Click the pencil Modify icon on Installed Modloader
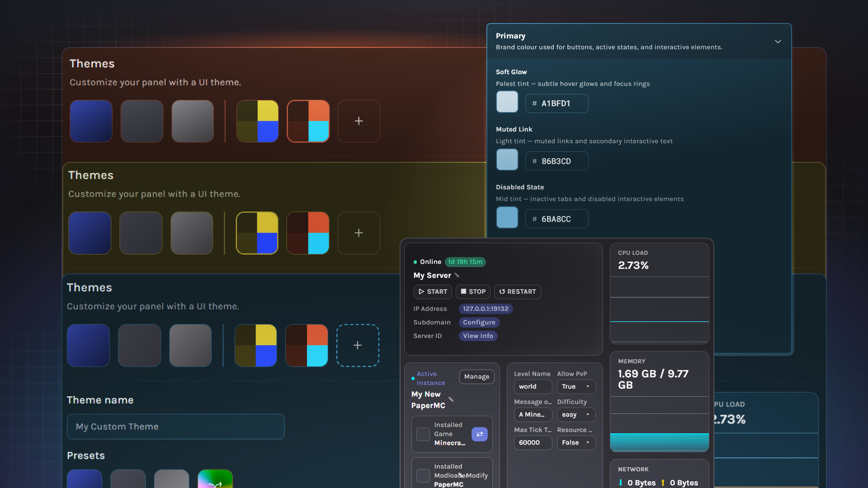Image resolution: width=868 pixels, height=488 pixels. (x=462, y=475)
